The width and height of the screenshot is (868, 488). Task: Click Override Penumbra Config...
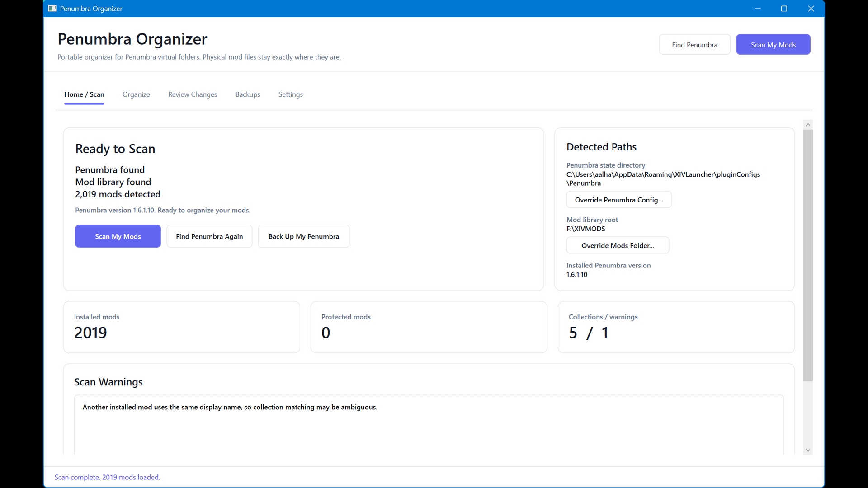(619, 200)
